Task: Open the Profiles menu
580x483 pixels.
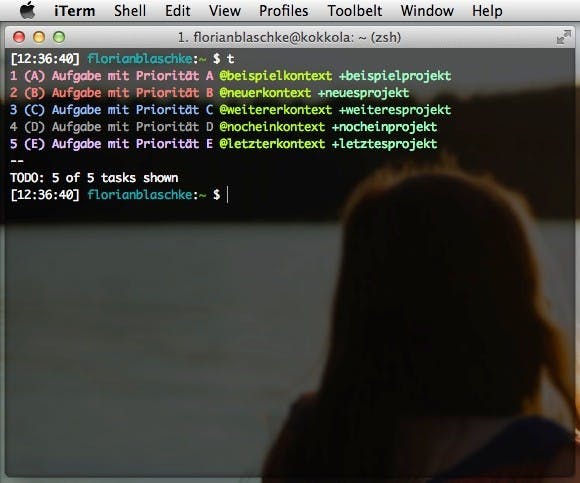Action: pyautogui.click(x=283, y=11)
